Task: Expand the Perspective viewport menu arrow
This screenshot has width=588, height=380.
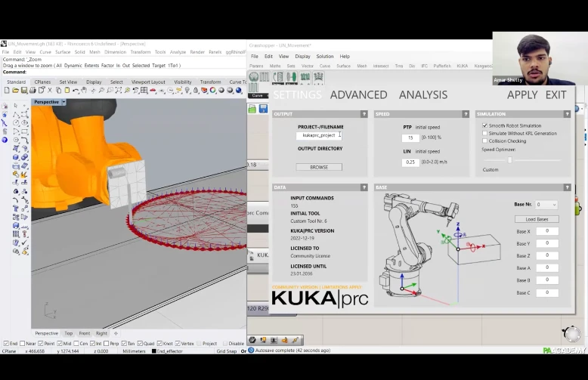Action: point(63,102)
